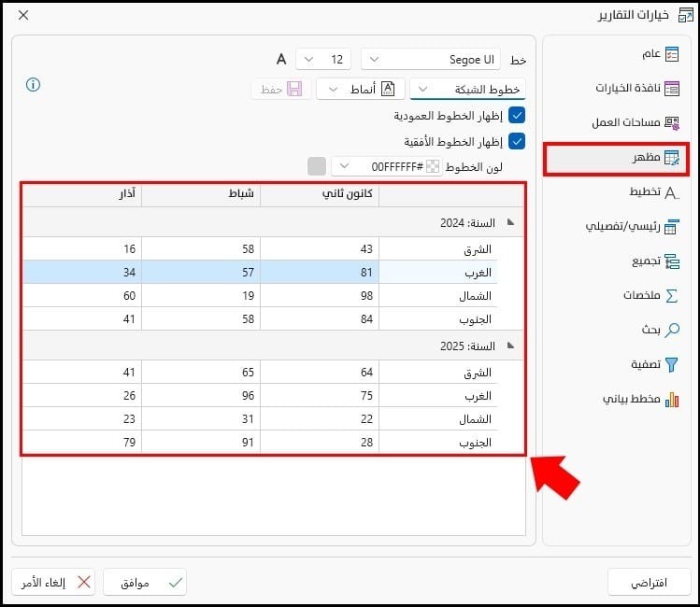Click the بحث magnifier icon
700x607 pixels.
(x=672, y=330)
